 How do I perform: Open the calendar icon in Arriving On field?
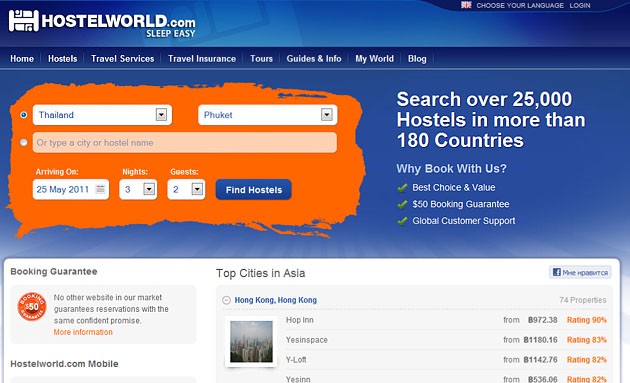(100, 189)
